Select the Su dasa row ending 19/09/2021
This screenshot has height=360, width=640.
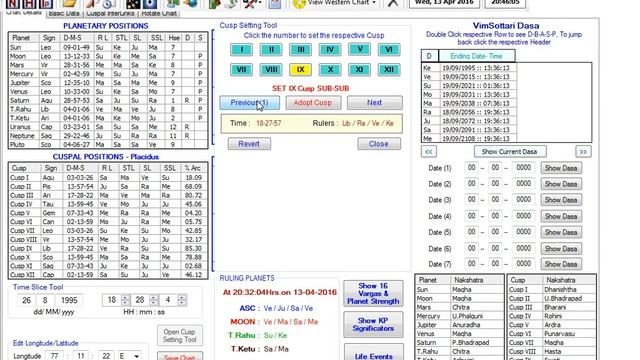tap(469, 86)
